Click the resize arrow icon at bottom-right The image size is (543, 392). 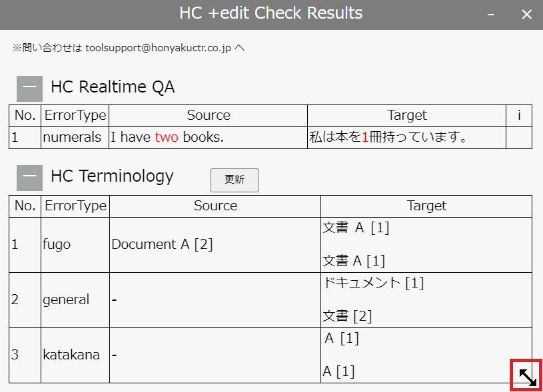coord(526,376)
